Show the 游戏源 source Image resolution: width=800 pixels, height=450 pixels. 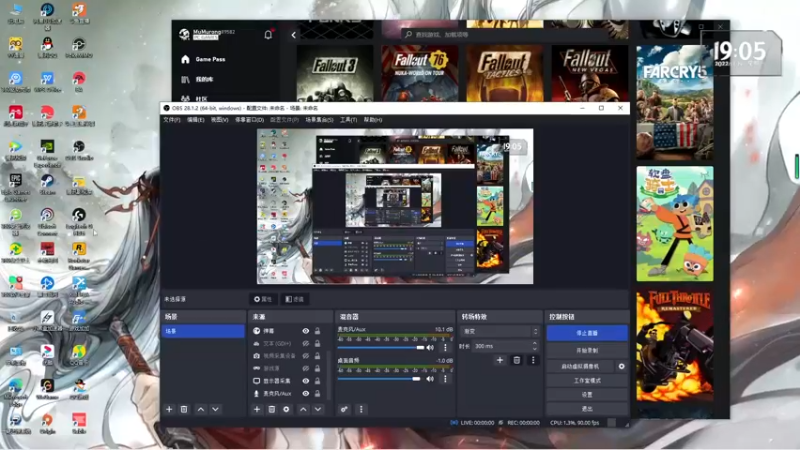(x=306, y=368)
